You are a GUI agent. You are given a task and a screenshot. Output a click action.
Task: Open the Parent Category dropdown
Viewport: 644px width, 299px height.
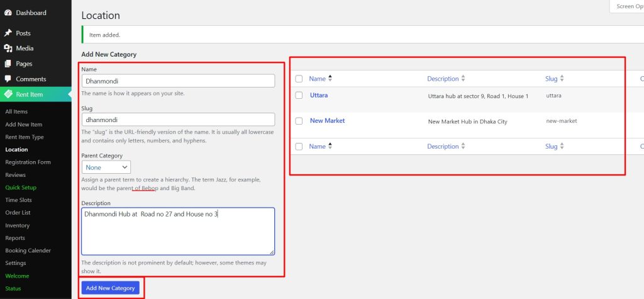pyautogui.click(x=106, y=167)
